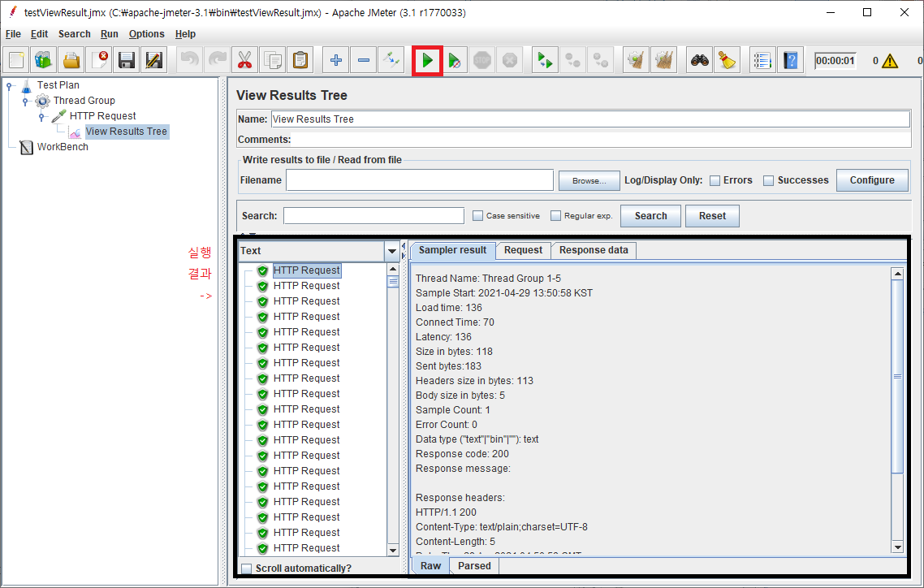924x588 pixels.
Task: Click the Remote Start All icon
Action: [x=545, y=60]
